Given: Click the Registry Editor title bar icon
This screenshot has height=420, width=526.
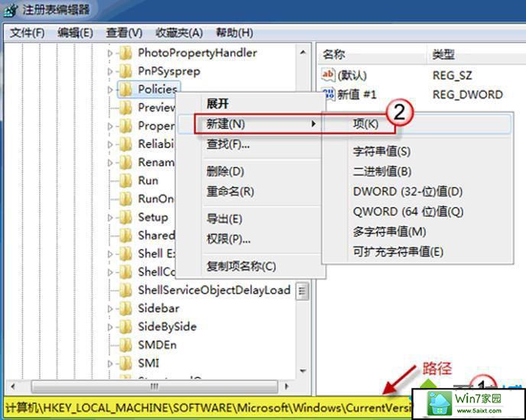Looking at the screenshot, I should point(11,9).
